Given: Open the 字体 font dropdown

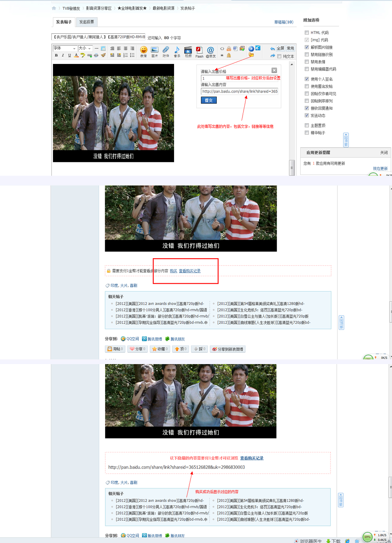Looking at the screenshot, I should click(65, 48).
